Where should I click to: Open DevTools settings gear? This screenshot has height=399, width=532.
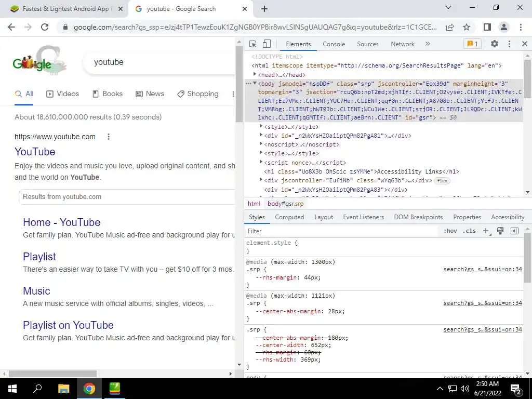pos(495,44)
